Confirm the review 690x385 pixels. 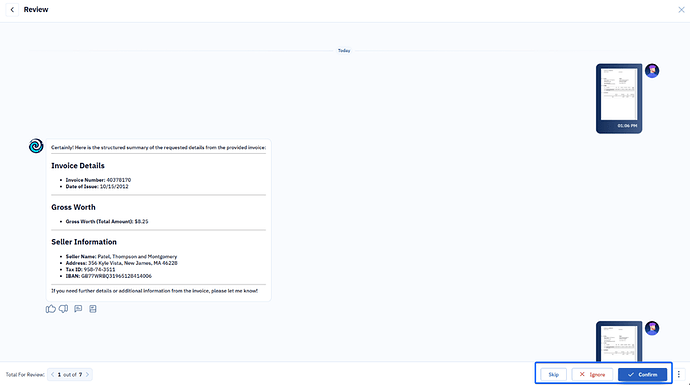[x=642, y=374]
